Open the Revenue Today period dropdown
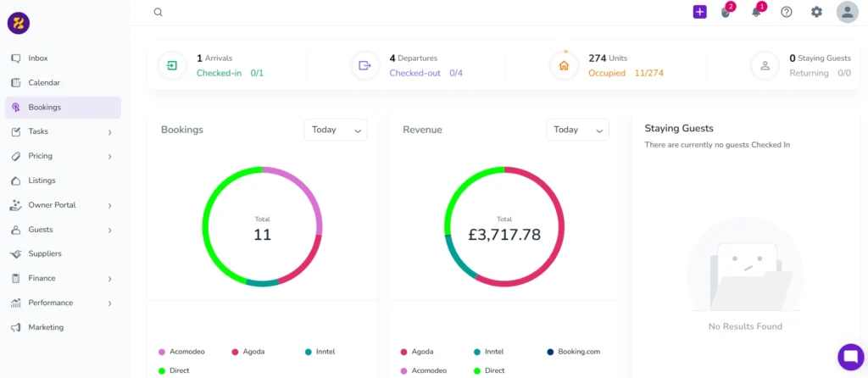 point(577,130)
